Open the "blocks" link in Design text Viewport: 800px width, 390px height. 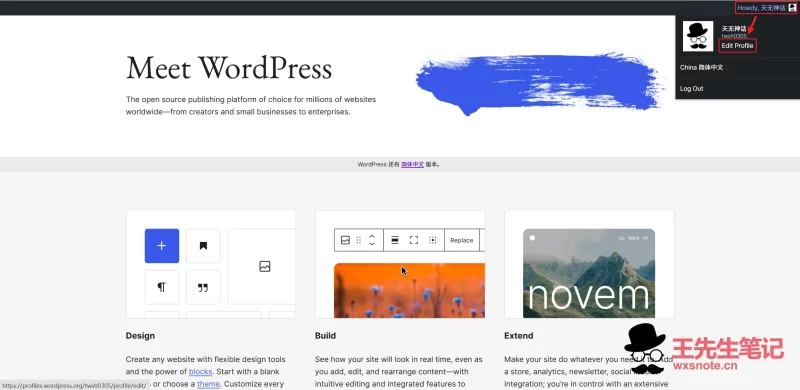coord(201,372)
